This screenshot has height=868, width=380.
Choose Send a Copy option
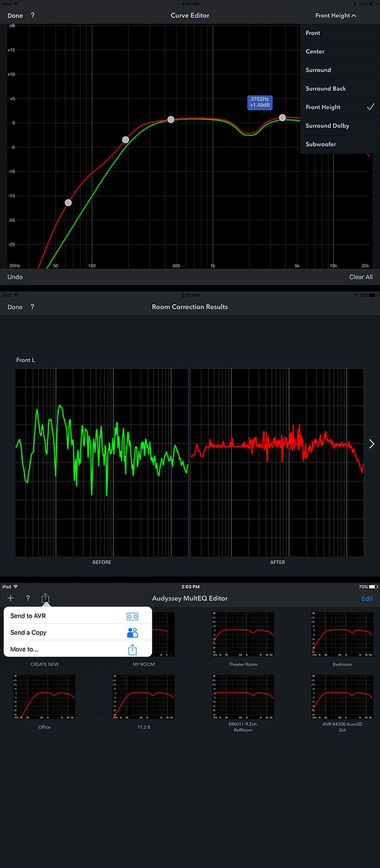pos(77,632)
